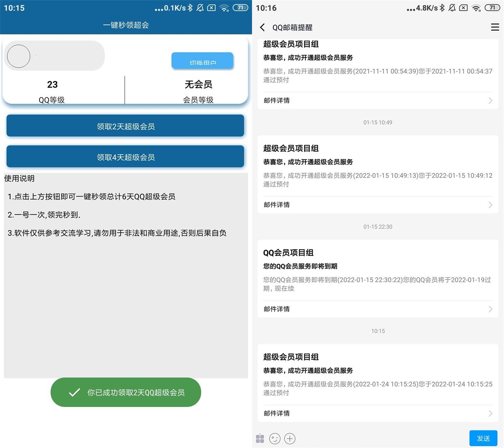The width and height of the screenshot is (504, 448).
Task: Open the grid apps icon beside emoji
Action: coord(260,439)
